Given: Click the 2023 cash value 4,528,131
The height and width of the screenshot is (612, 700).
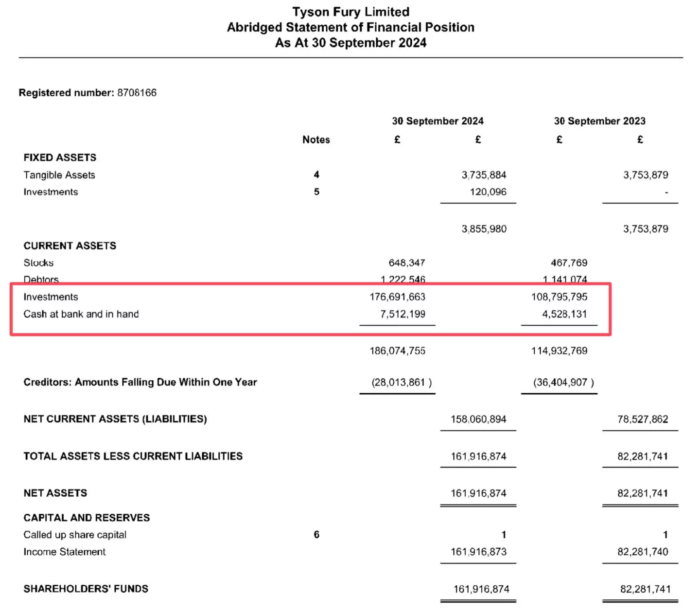Looking at the screenshot, I should pyautogui.click(x=564, y=314).
